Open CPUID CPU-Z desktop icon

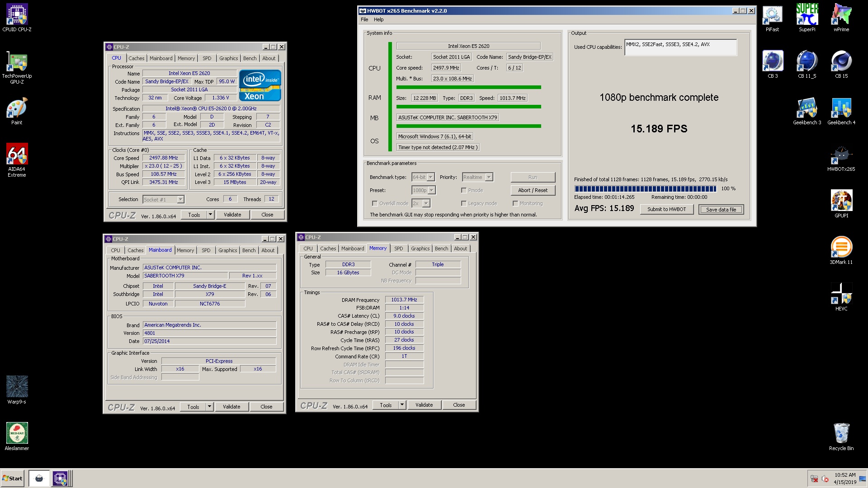[x=17, y=18]
